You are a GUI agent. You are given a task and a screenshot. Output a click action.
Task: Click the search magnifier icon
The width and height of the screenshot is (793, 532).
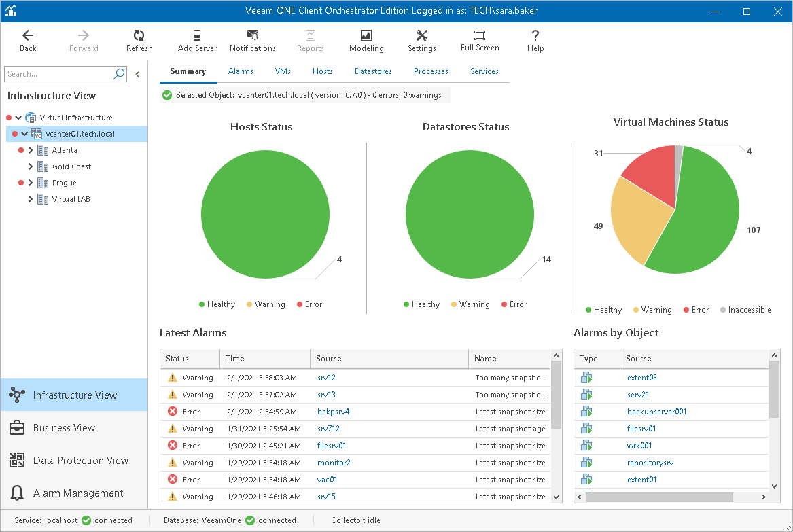(x=119, y=74)
